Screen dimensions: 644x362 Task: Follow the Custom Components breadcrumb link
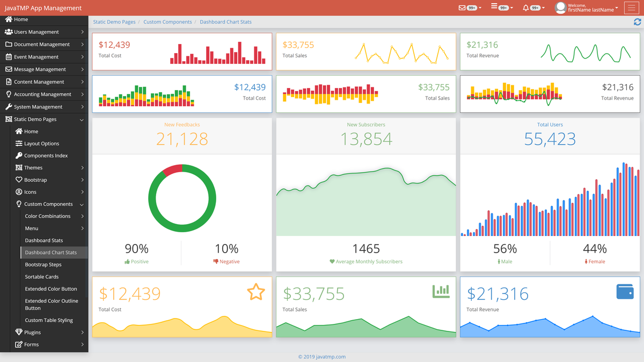[x=168, y=22]
